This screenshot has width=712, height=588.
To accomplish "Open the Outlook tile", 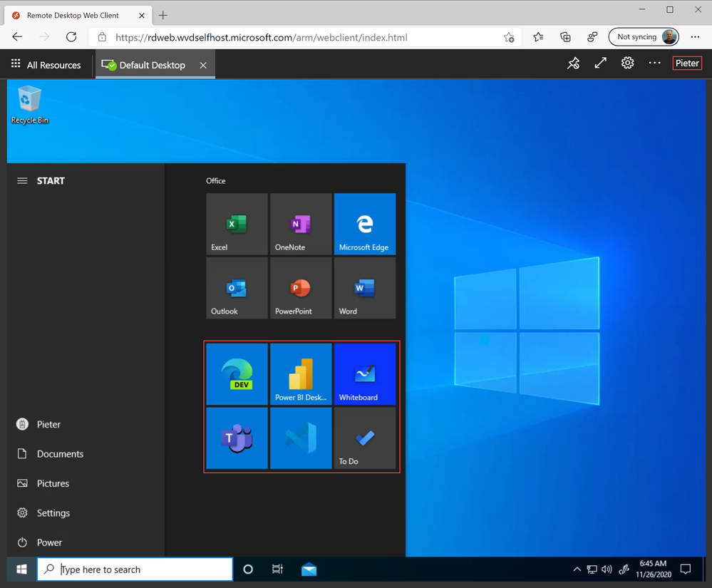I will (x=237, y=288).
